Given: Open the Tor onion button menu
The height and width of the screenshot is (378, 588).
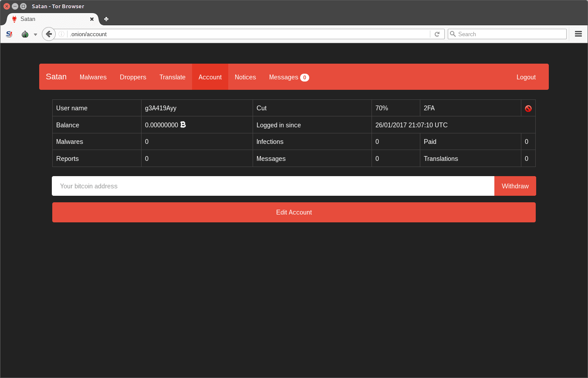Looking at the screenshot, I should [25, 34].
